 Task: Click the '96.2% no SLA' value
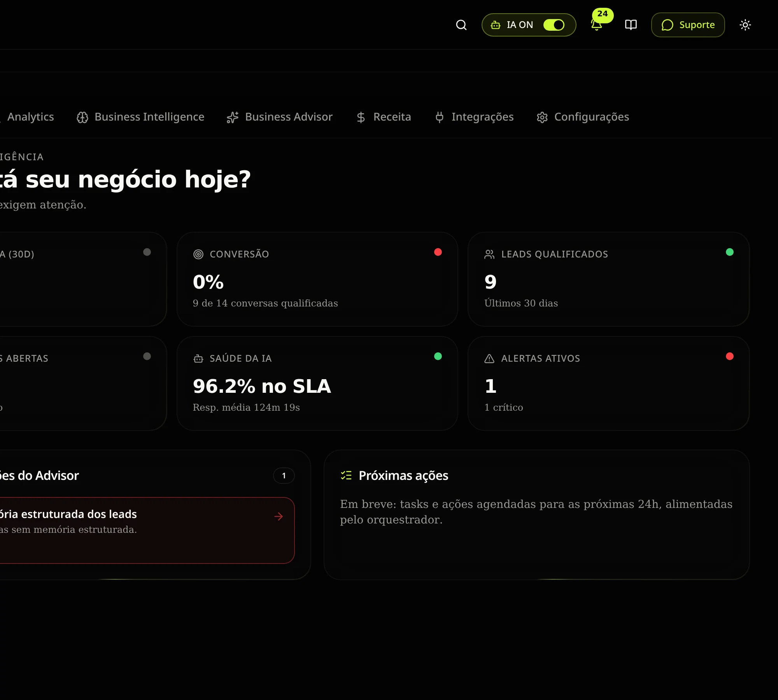click(262, 386)
